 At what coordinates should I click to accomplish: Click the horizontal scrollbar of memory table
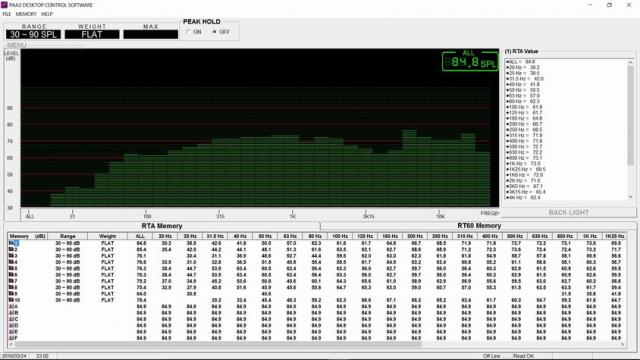click(x=317, y=344)
